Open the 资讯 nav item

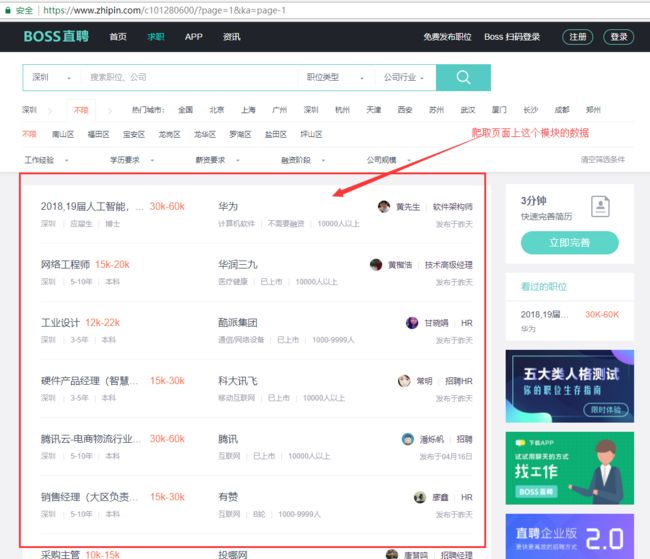tap(232, 37)
